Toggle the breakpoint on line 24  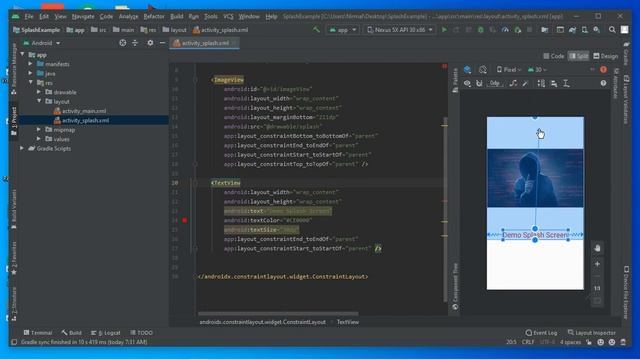(x=184, y=220)
